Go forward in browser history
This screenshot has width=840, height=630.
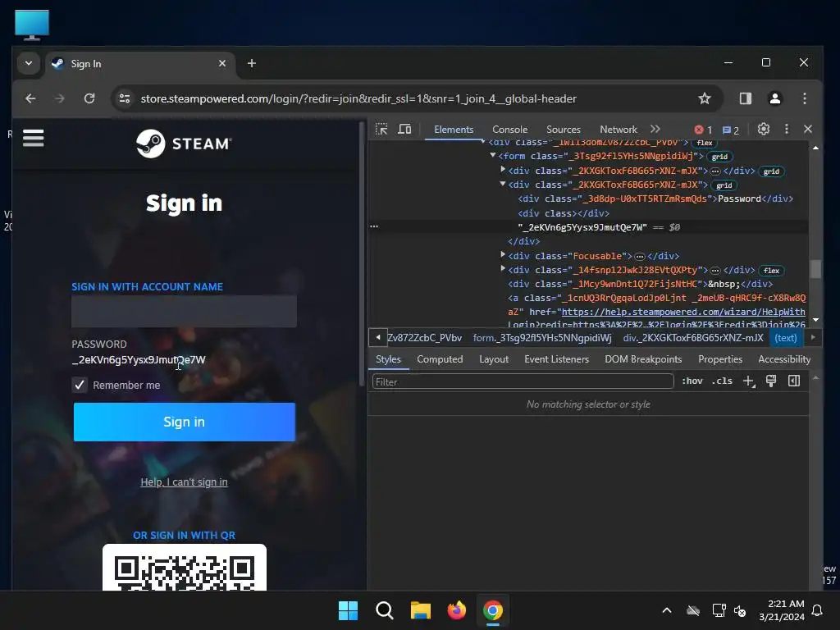[60, 98]
